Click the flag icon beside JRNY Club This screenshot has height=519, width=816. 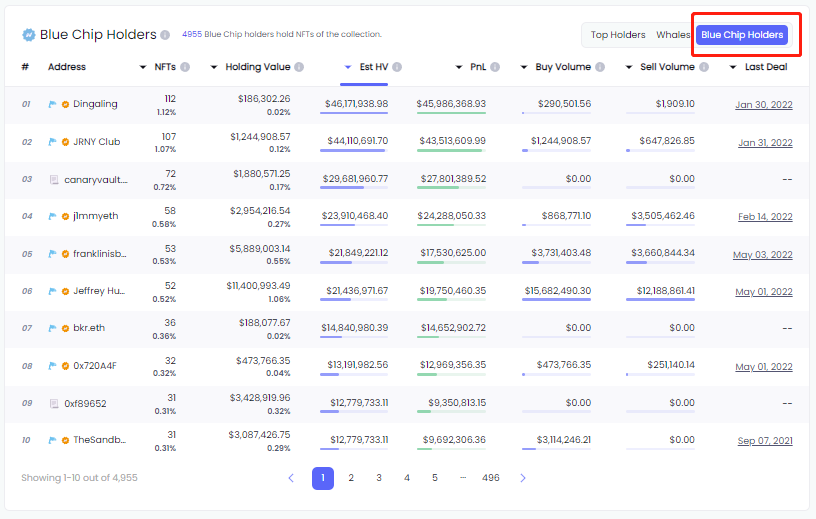(x=52, y=142)
